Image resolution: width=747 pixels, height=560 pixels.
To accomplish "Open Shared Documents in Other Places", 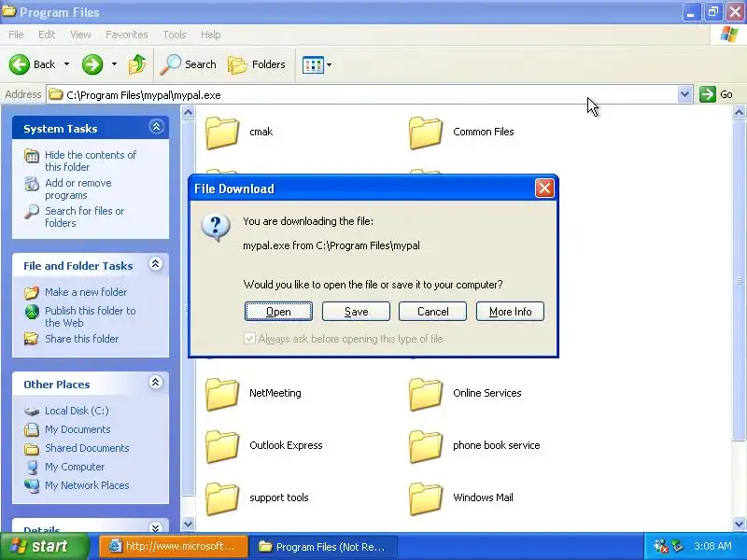I will click(x=87, y=448).
